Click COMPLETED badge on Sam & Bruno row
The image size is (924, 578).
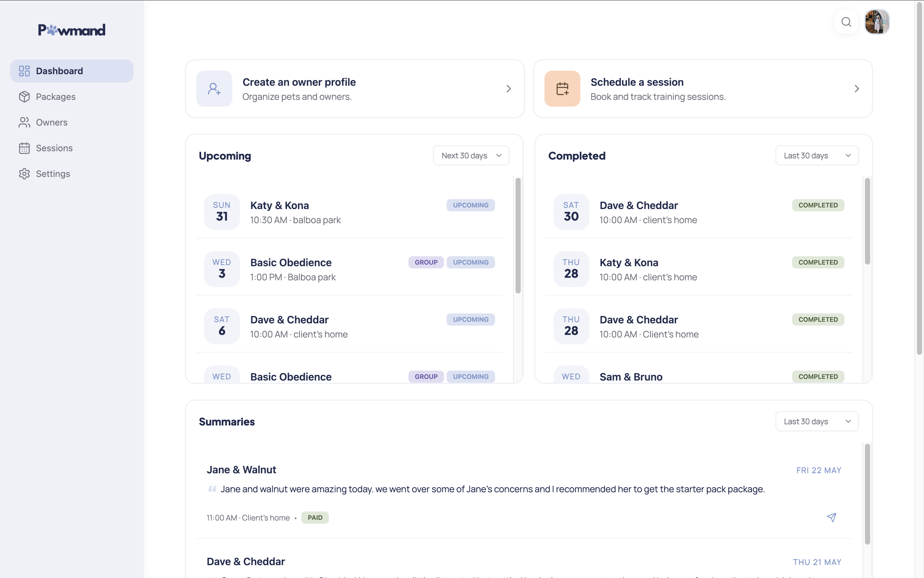tap(818, 377)
